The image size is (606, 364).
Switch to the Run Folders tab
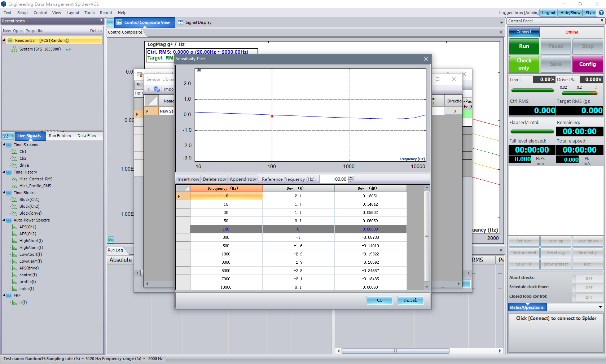60,136
